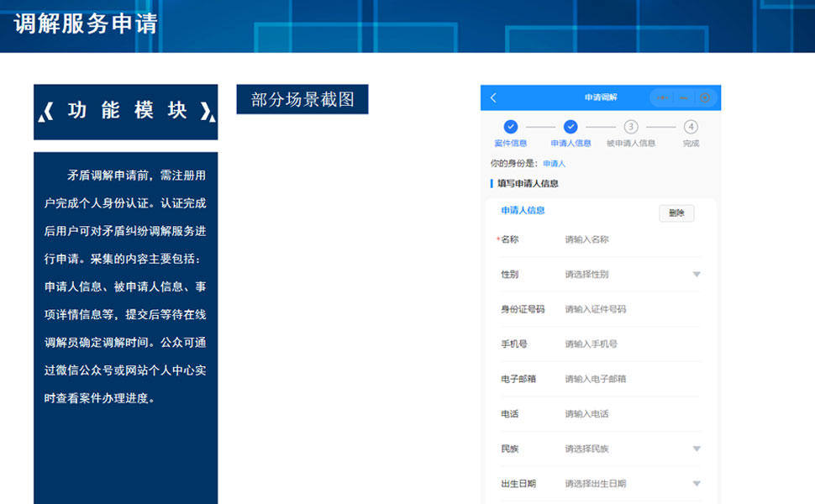Go to the 完成 step label
The width and height of the screenshot is (815, 504).
coord(691,143)
